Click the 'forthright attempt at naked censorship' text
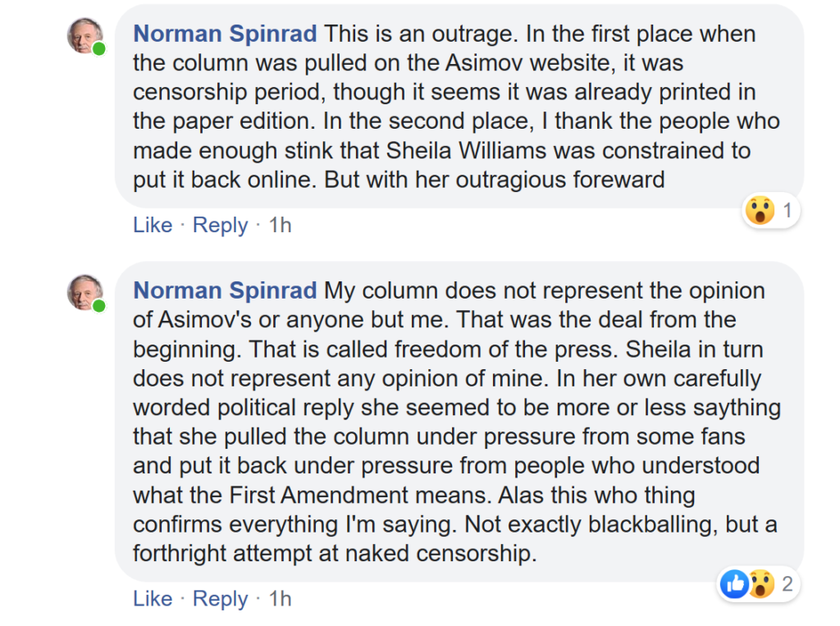The width and height of the screenshot is (840, 626). click(335, 553)
